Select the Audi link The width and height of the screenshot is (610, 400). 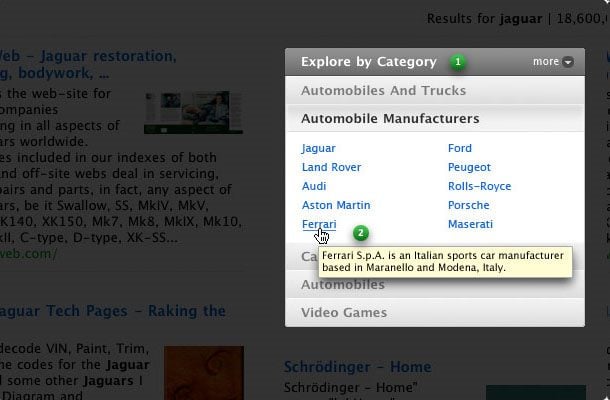(314, 186)
